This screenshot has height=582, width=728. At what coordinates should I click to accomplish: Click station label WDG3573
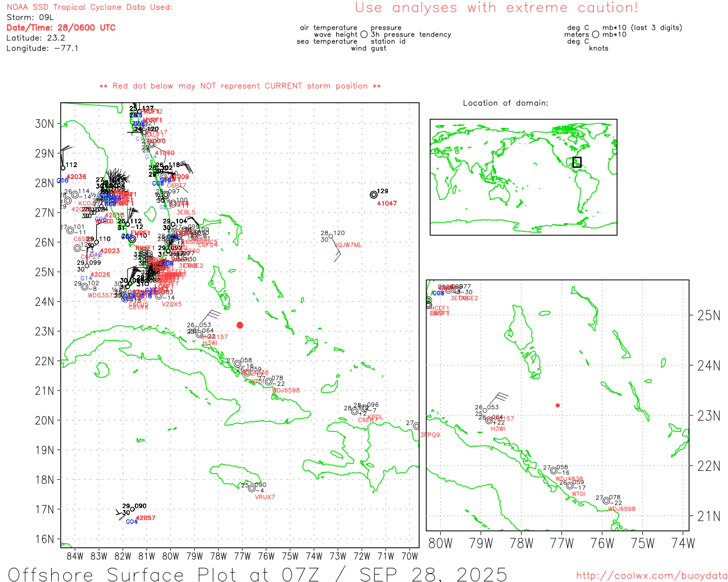pos(101,296)
